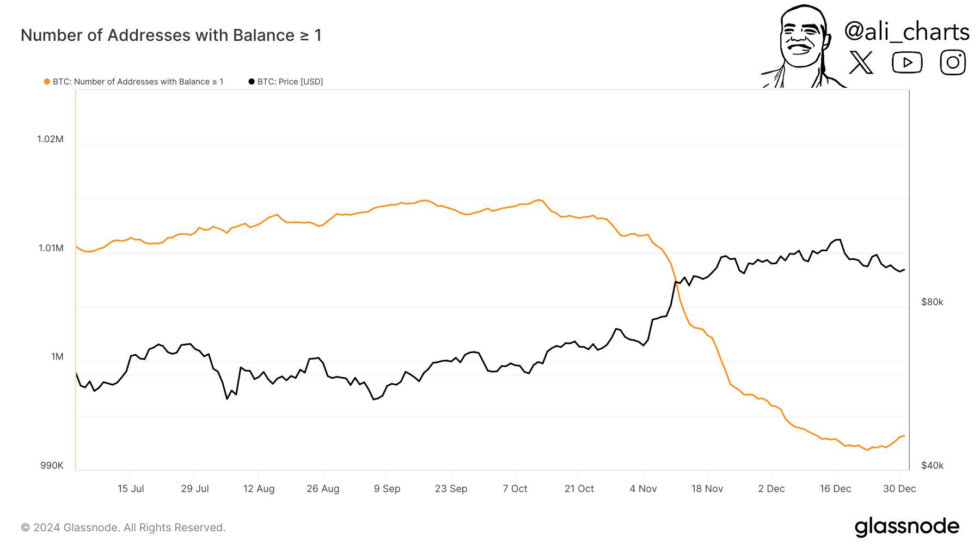Click the X (Twitter) logo icon

point(861,63)
